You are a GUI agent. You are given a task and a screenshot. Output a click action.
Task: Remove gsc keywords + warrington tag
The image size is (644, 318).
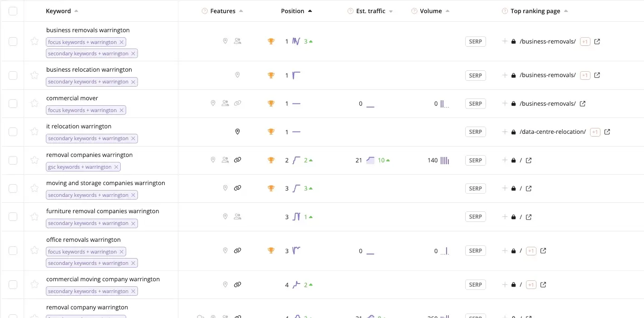point(116,167)
